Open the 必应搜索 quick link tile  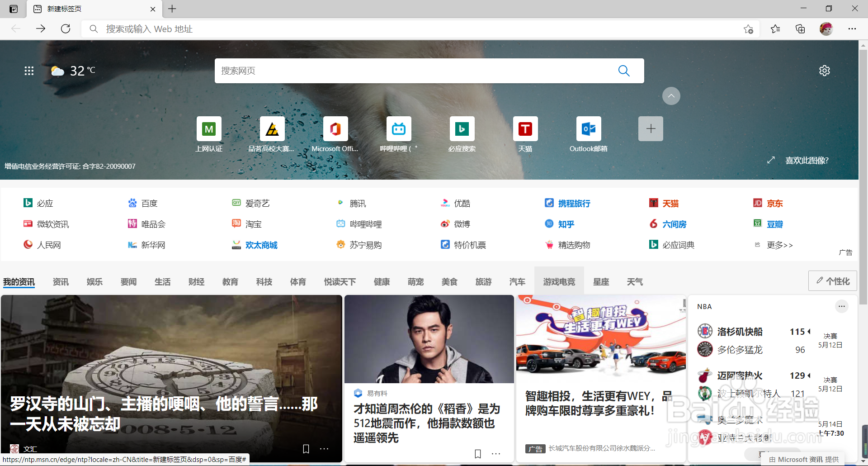pos(462,134)
